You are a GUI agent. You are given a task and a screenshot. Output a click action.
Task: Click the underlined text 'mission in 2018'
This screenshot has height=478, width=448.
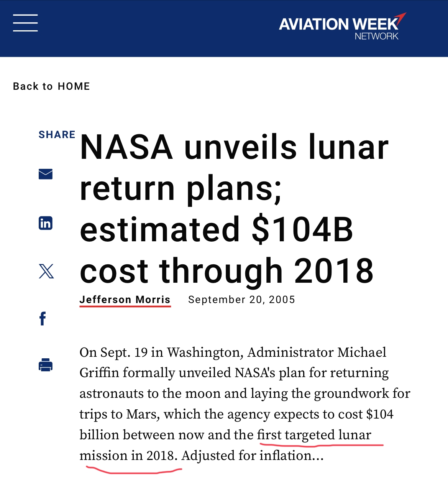click(128, 456)
